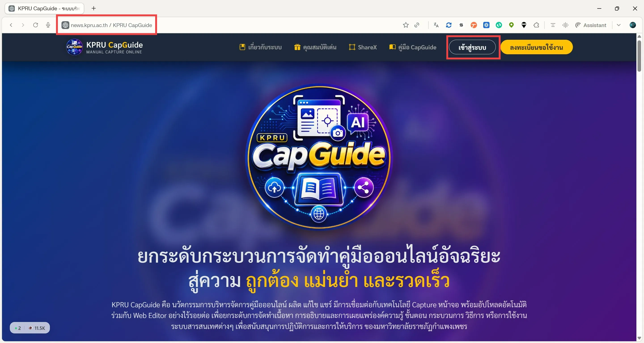Click the MANUAL CAPTURE ONLINE subtitle text

114,52
